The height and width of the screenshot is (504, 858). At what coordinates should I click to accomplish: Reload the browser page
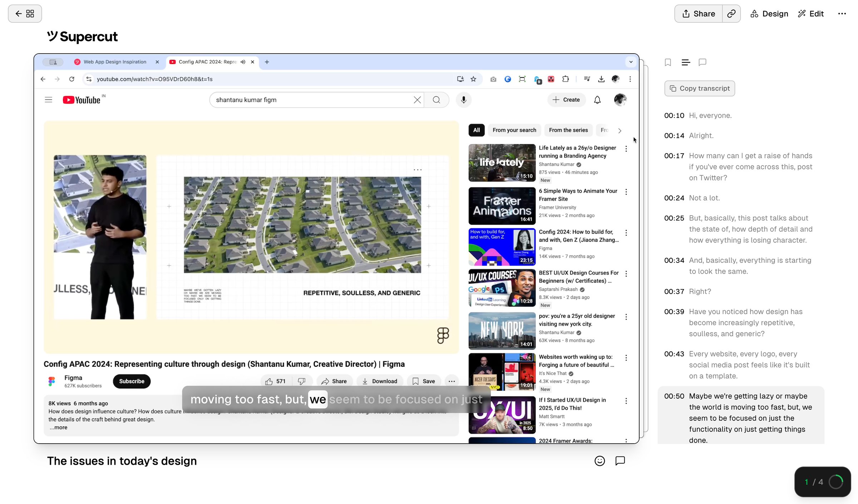[72, 79]
